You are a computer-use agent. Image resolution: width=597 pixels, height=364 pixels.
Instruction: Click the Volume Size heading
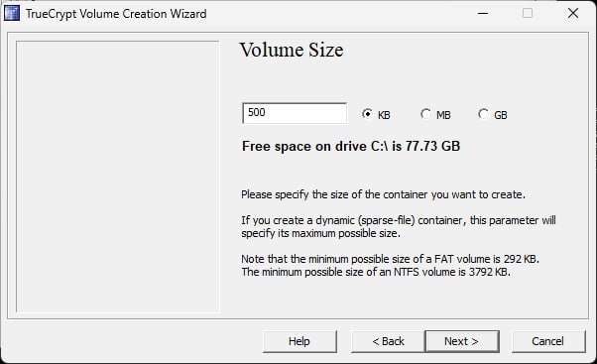pyautogui.click(x=292, y=50)
